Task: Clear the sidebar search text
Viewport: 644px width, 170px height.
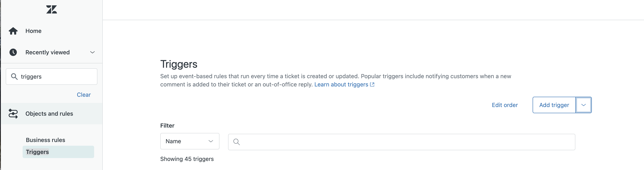Action: (84, 95)
